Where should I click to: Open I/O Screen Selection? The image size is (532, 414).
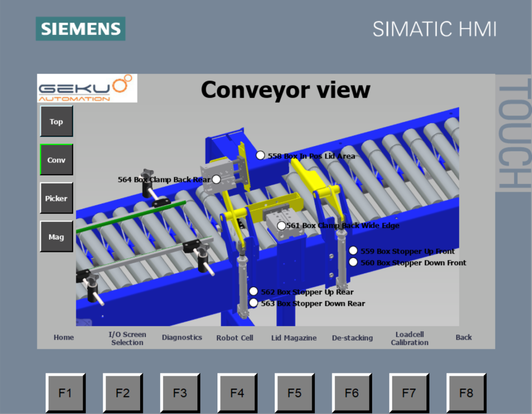[x=127, y=338]
